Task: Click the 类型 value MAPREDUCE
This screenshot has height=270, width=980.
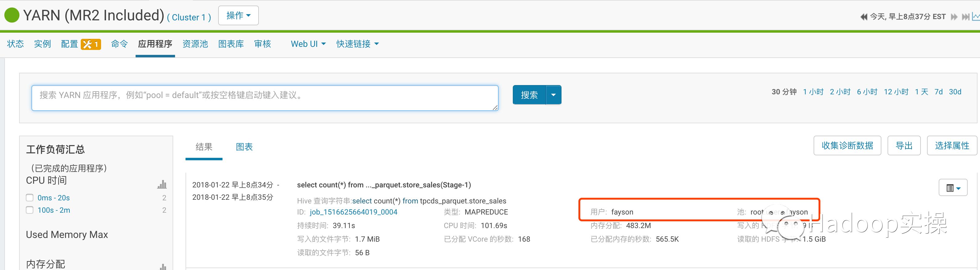Action: click(486, 212)
